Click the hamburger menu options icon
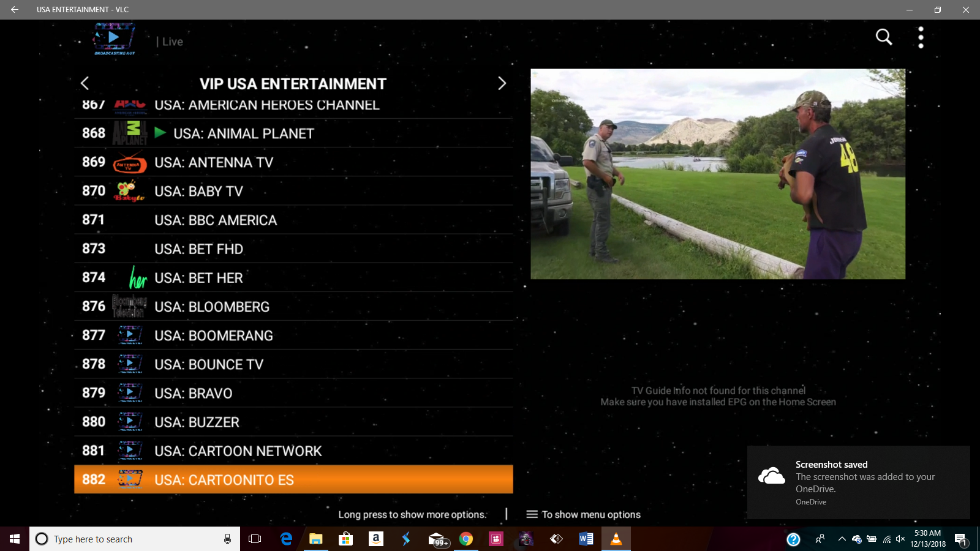Screen dimensions: 980x551 [532, 515]
